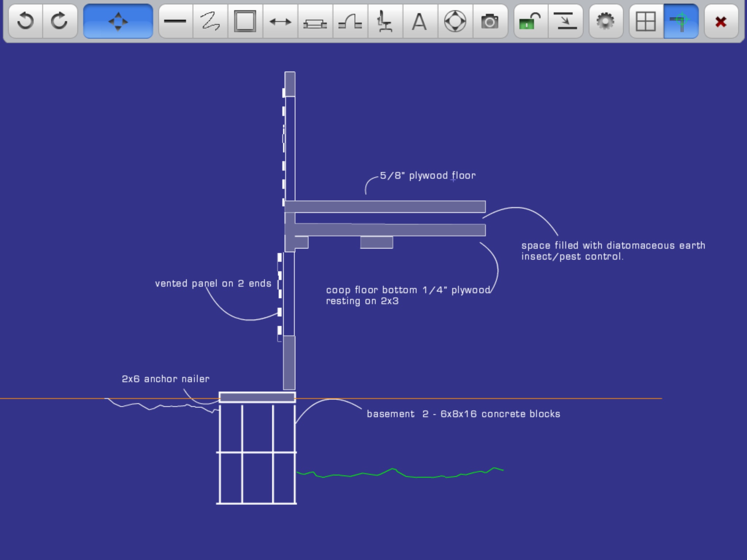This screenshot has height=560, width=747.
Task: Click the compass orientation symbol tool
Action: click(x=455, y=22)
